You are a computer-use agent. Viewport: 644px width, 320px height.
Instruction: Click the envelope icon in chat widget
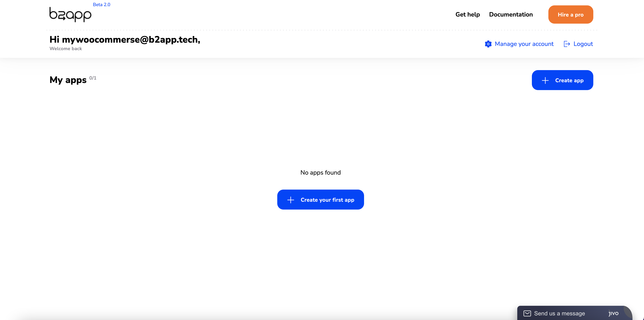click(x=527, y=313)
